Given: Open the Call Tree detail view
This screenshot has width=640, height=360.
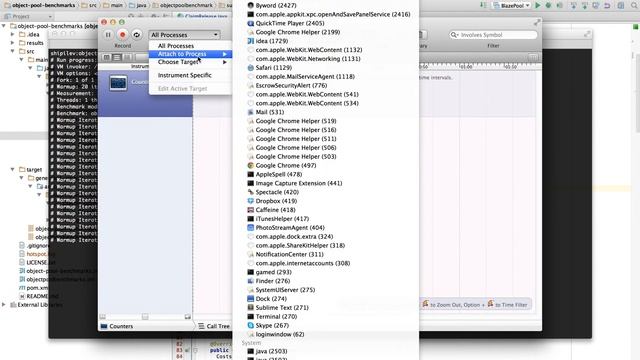Looking at the screenshot, I should click(214, 326).
